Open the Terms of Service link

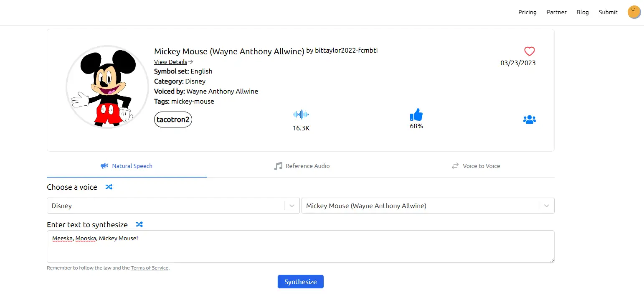[150, 268]
